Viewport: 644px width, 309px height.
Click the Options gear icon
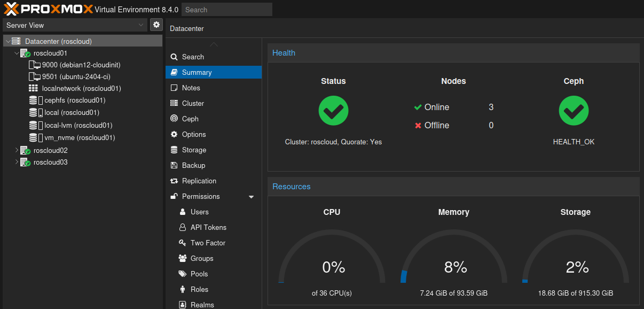[174, 134]
